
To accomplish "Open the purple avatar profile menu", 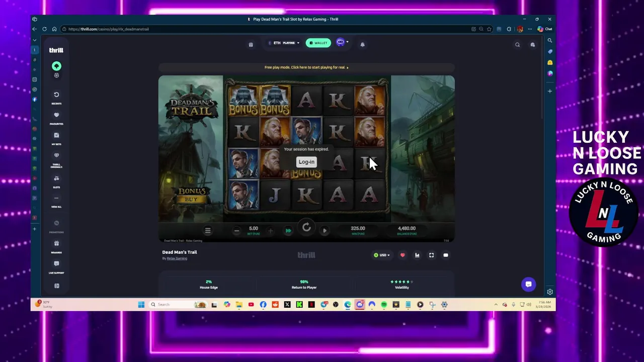I will tap(342, 43).
